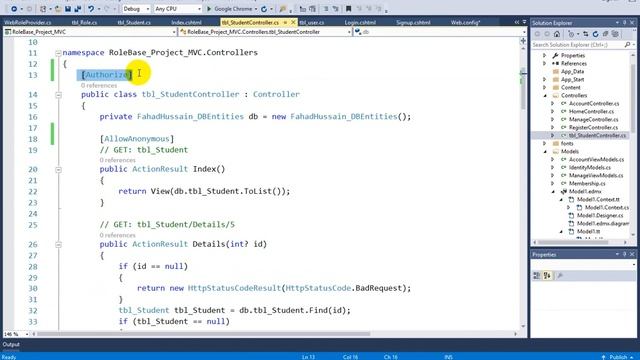
Task: Switch to the tbl_Role.cs tab
Action: (84, 22)
